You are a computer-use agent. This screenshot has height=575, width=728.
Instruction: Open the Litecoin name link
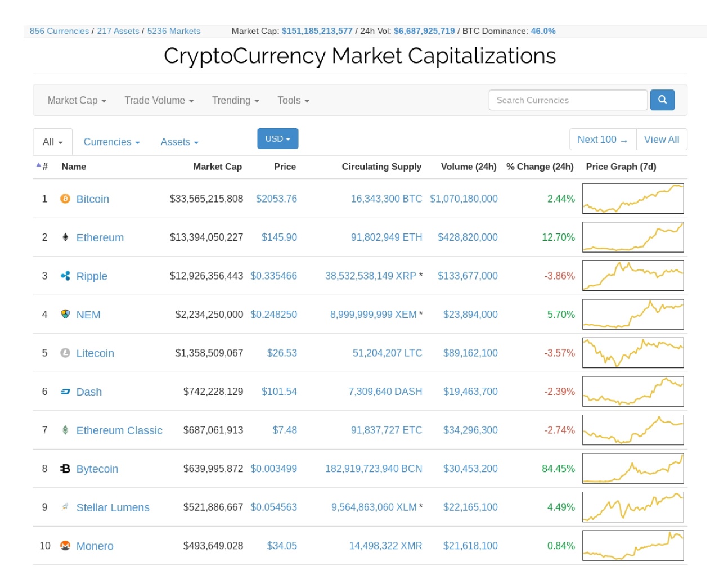coord(95,353)
